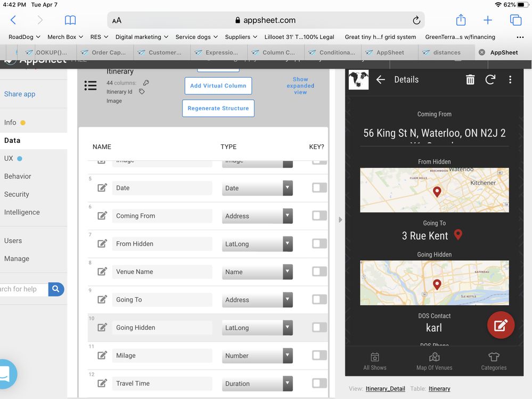Open the Itinerary_Detail view link

tap(385, 388)
